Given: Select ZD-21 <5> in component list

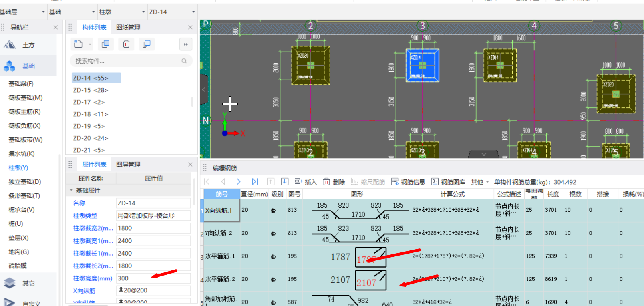Looking at the screenshot, I should click(89, 150).
